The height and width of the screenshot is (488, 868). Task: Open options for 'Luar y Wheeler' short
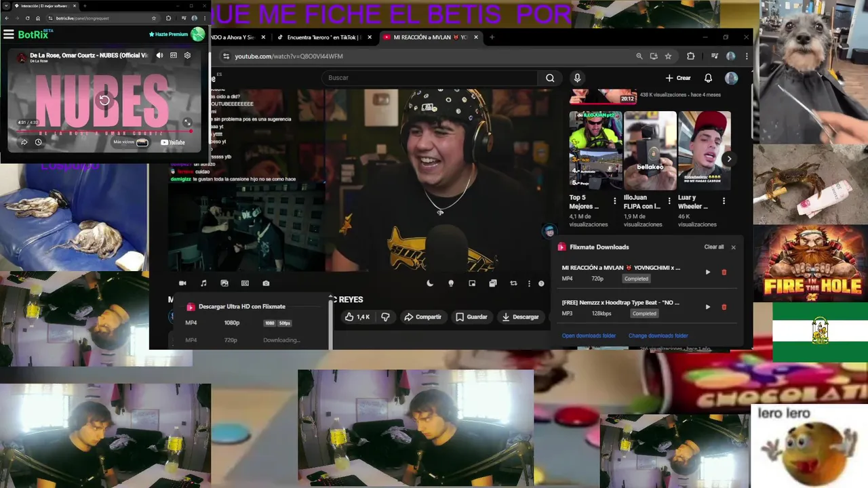pyautogui.click(x=724, y=201)
